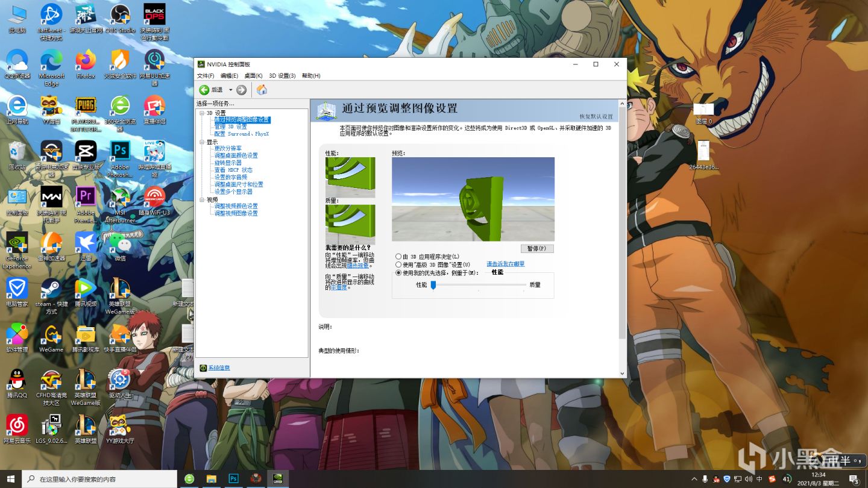Open the back-history dropdown arrow beside 后退

(230, 90)
